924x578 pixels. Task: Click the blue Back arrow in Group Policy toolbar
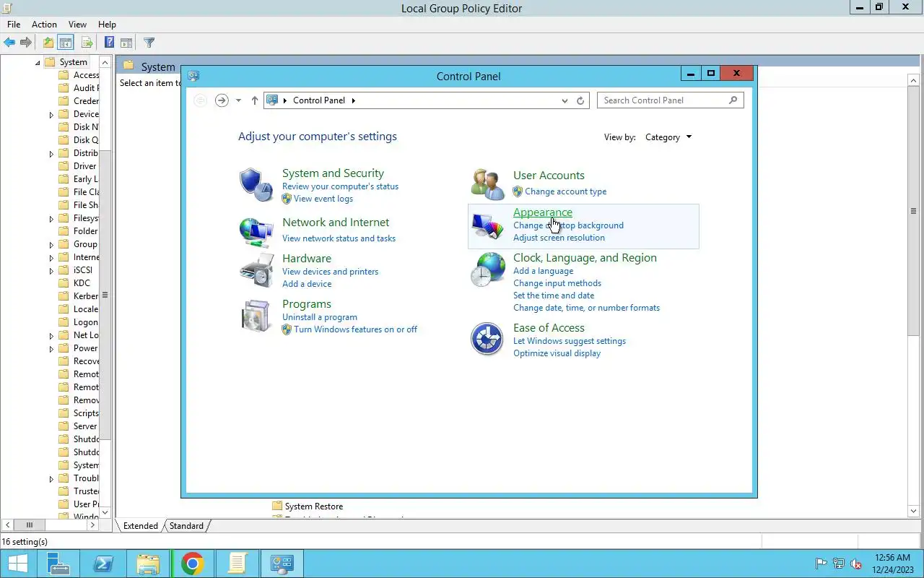pos(9,43)
